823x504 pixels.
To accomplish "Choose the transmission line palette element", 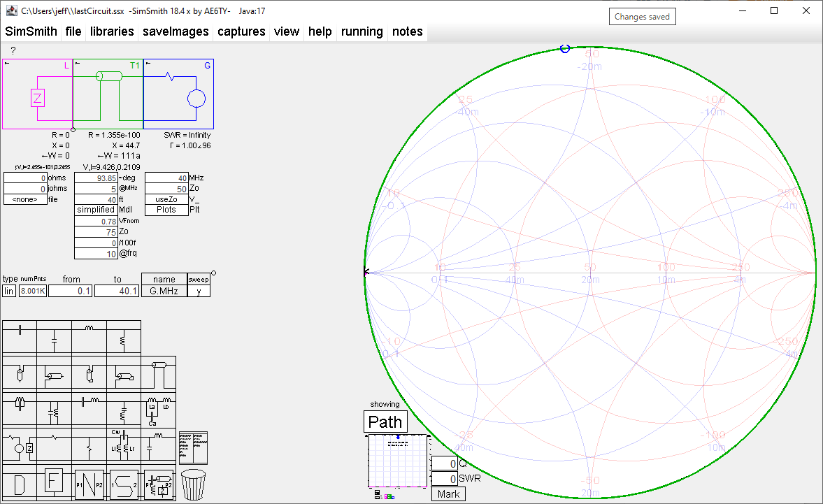I will [159, 373].
